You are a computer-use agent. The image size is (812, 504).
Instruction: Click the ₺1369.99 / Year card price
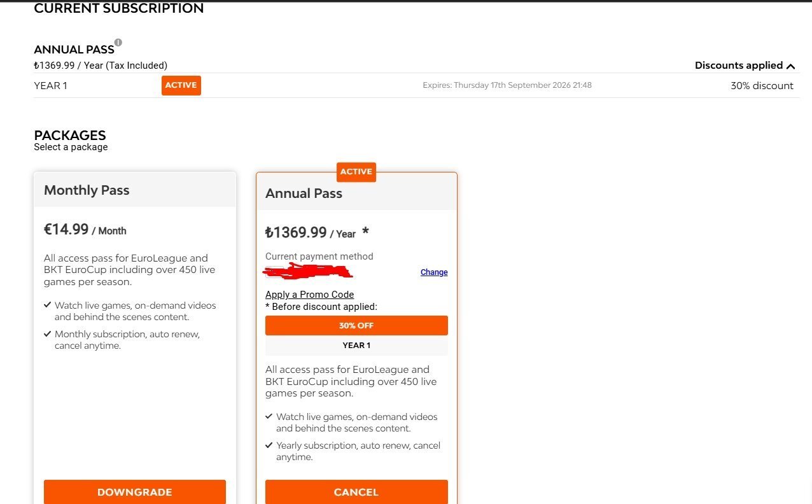pyautogui.click(x=311, y=233)
